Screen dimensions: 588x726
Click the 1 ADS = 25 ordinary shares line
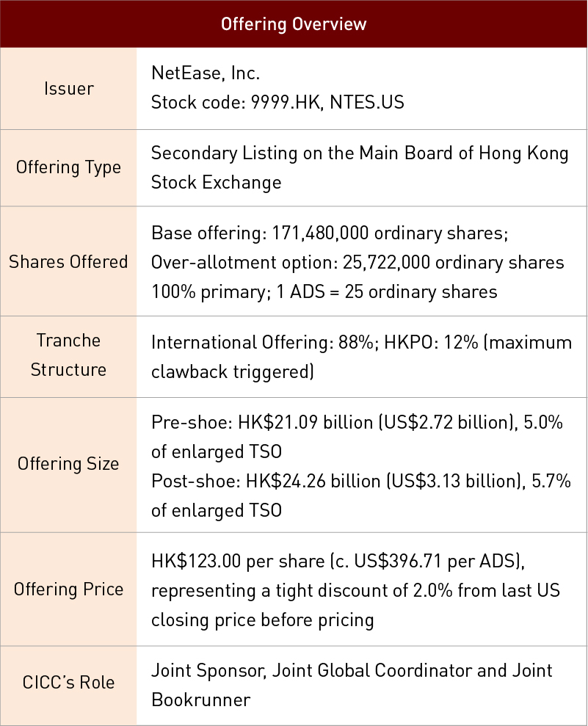pos(324,291)
